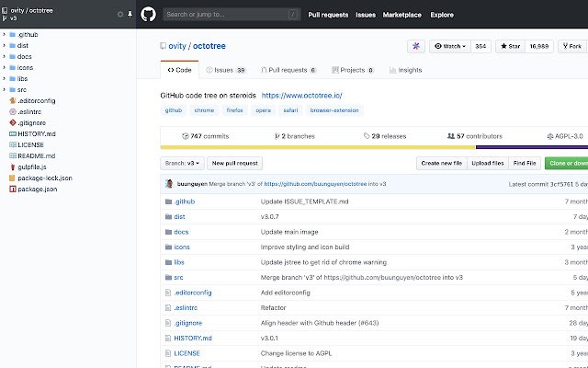
Task: Click the HISTORY.md icon in sidebar
Action: [13, 133]
